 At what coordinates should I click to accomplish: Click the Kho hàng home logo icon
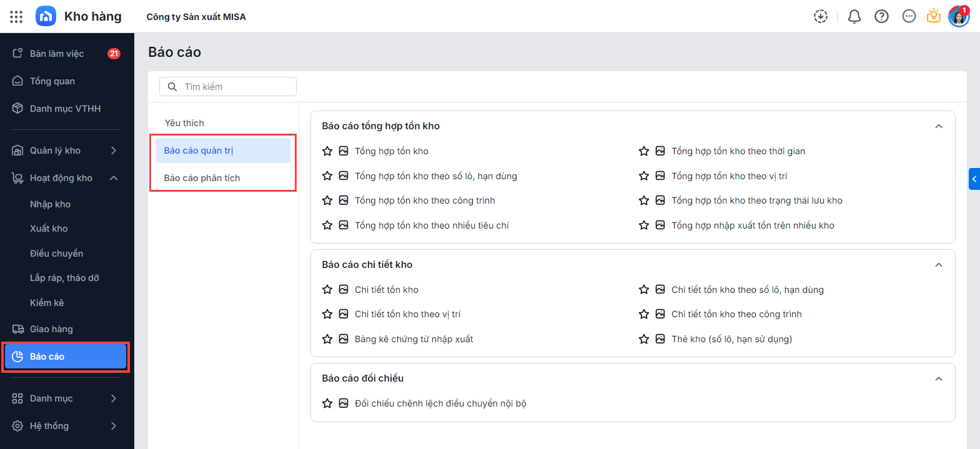coord(46,16)
